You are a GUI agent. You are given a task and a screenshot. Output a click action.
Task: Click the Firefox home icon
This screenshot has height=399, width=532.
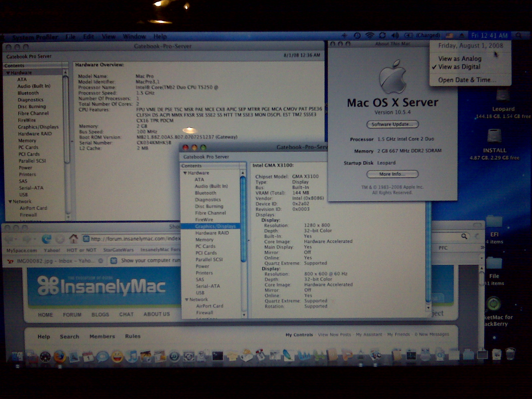click(73, 239)
